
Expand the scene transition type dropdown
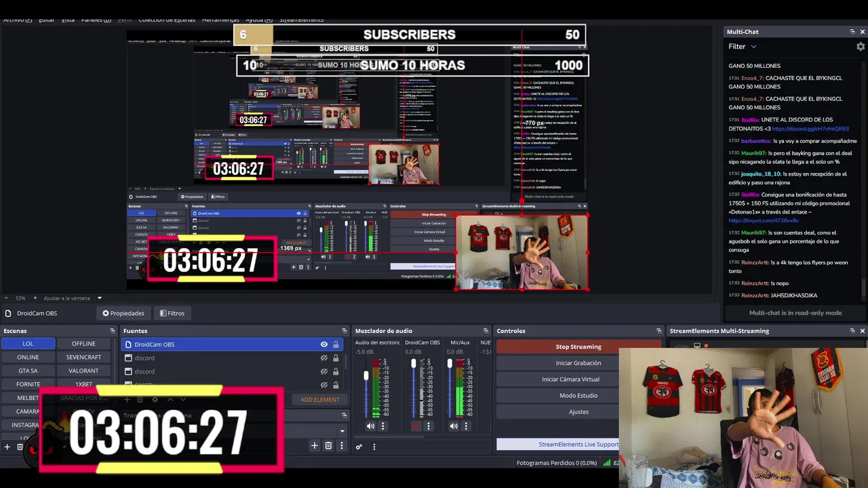[x=342, y=430]
